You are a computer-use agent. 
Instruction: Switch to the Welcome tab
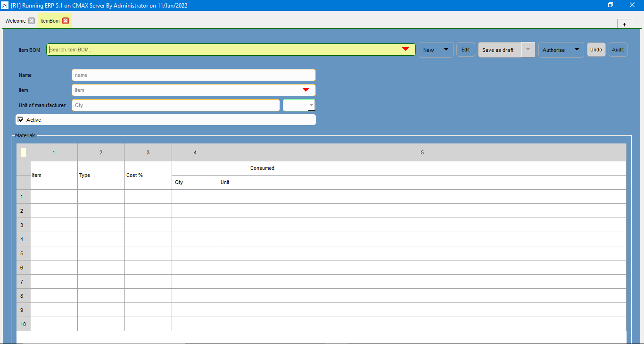point(16,21)
